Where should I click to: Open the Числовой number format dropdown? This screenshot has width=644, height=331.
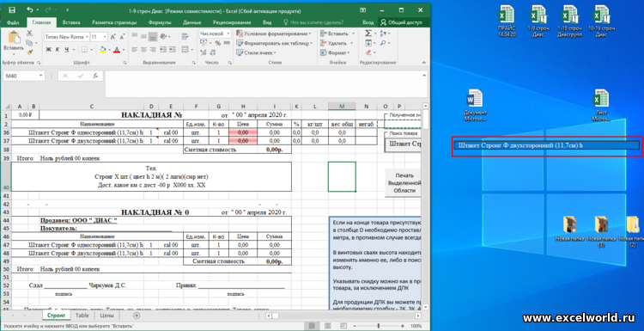228,34
